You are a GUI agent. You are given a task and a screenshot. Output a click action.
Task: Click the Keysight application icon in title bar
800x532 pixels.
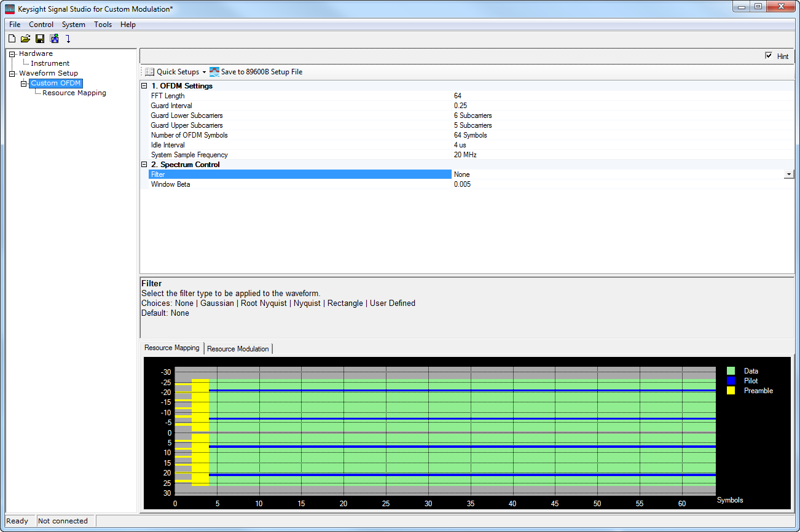coord(10,9)
